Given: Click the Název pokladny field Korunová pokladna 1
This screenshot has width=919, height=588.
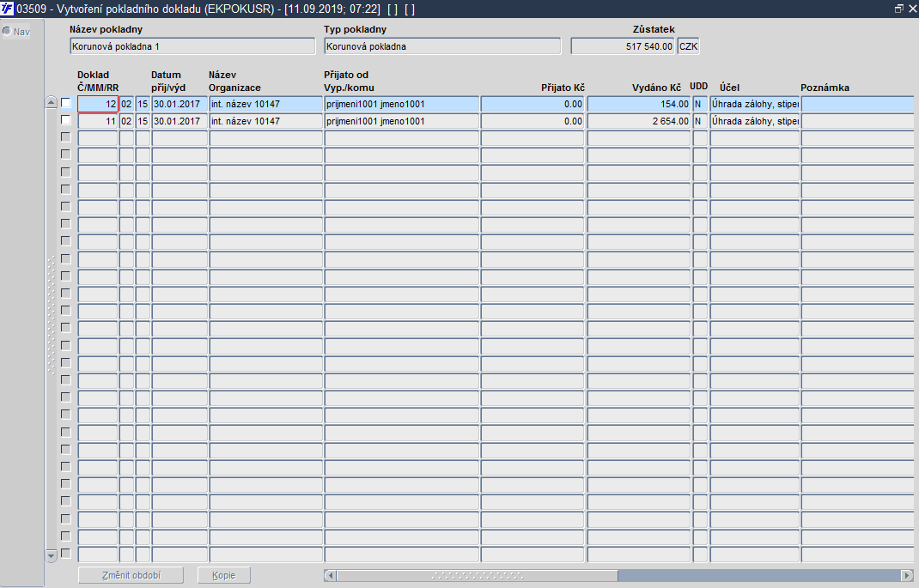Looking at the screenshot, I should coord(192,46).
